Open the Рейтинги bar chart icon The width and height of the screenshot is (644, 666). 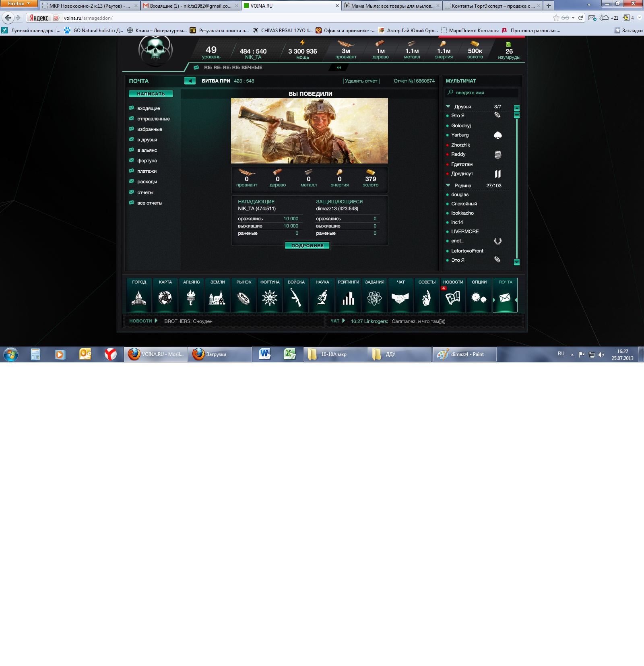tap(348, 298)
